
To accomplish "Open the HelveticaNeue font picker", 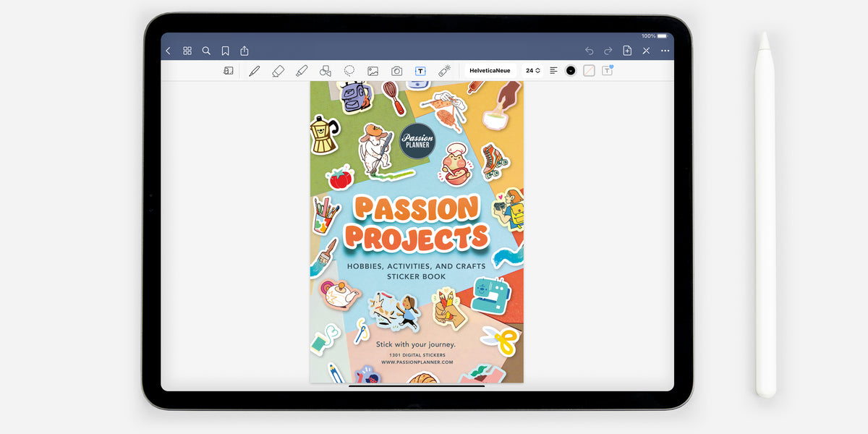I will pyautogui.click(x=491, y=70).
